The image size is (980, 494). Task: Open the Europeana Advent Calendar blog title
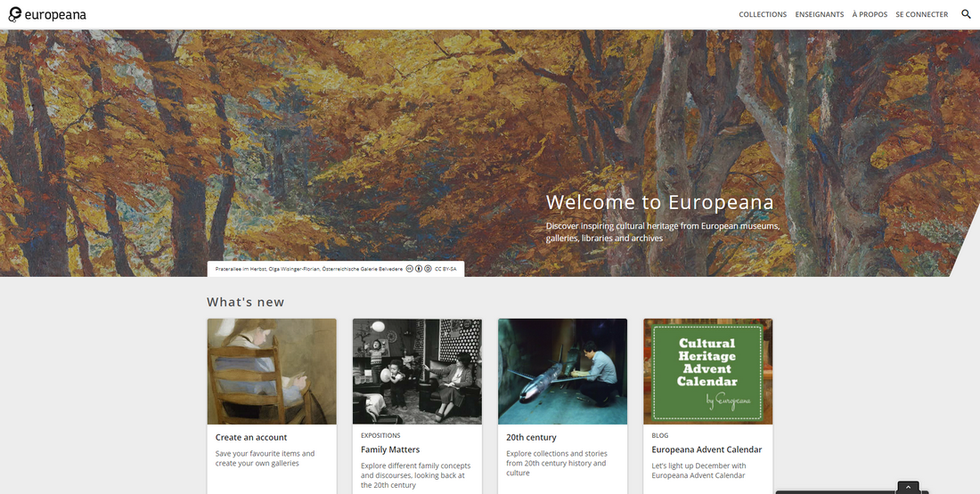point(706,449)
